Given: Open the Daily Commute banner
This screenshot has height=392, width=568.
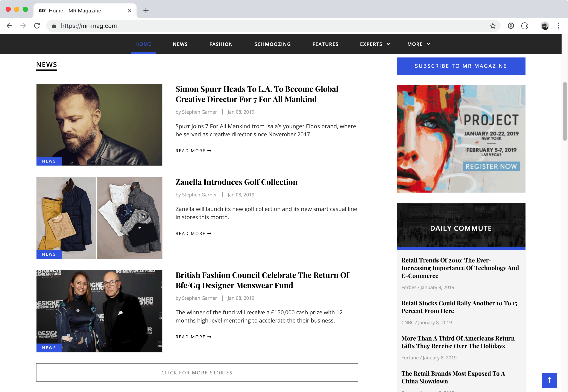Looking at the screenshot, I should [x=461, y=226].
